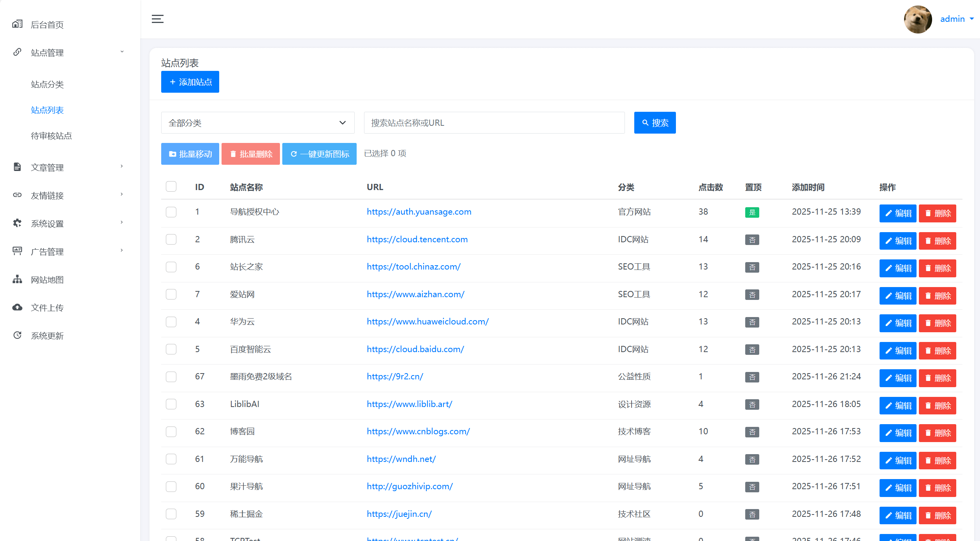Open the 全部分类 category dropdown
The height and width of the screenshot is (541, 980).
pyautogui.click(x=257, y=122)
